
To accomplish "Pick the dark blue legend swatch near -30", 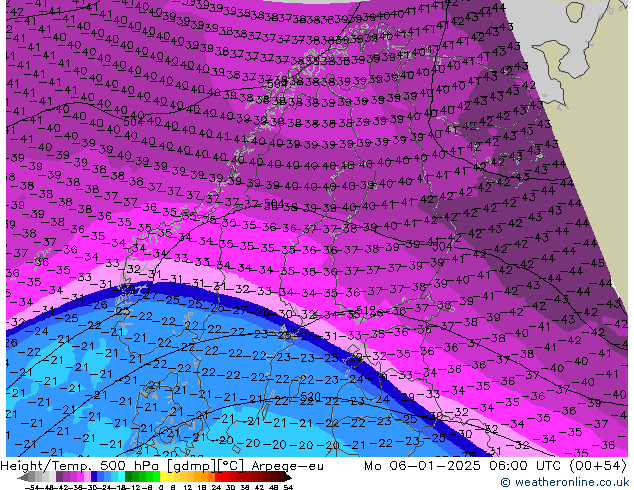I will (x=94, y=477).
